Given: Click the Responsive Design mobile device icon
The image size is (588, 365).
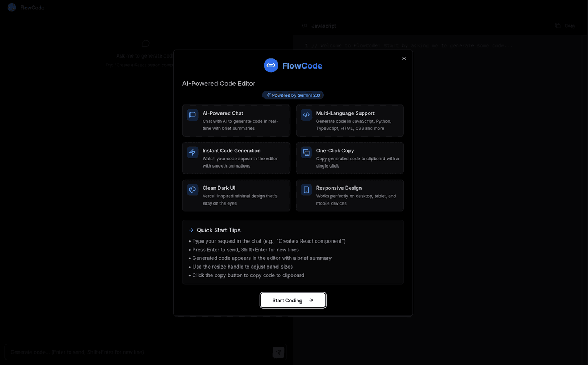Looking at the screenshot, I should (x=306, y=190).
